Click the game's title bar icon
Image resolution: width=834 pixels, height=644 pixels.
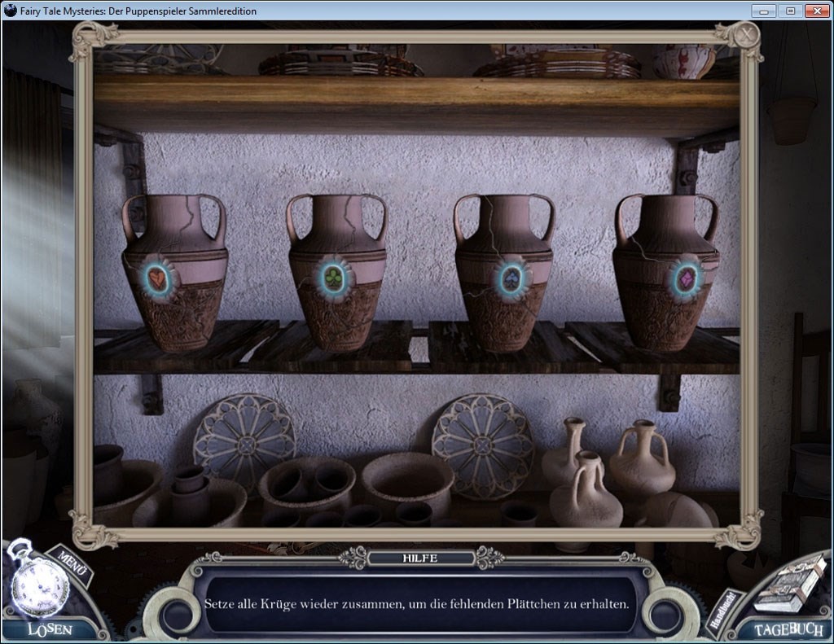10,10
